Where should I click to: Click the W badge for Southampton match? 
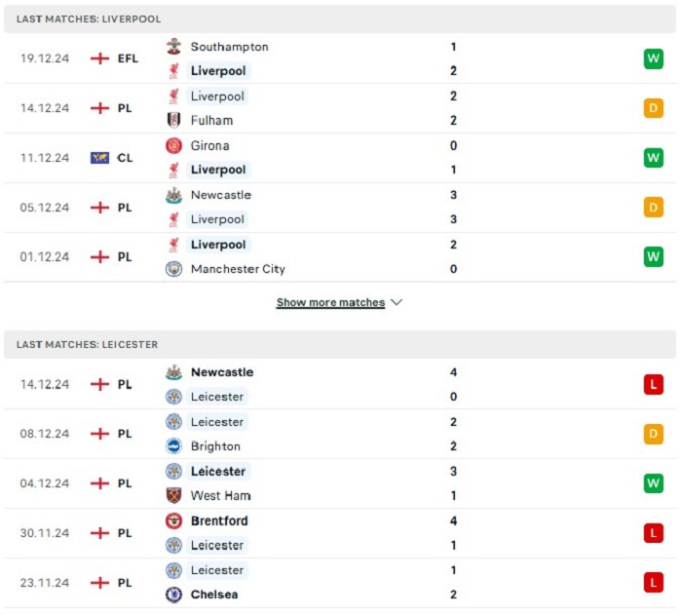[x=654, y=58]
